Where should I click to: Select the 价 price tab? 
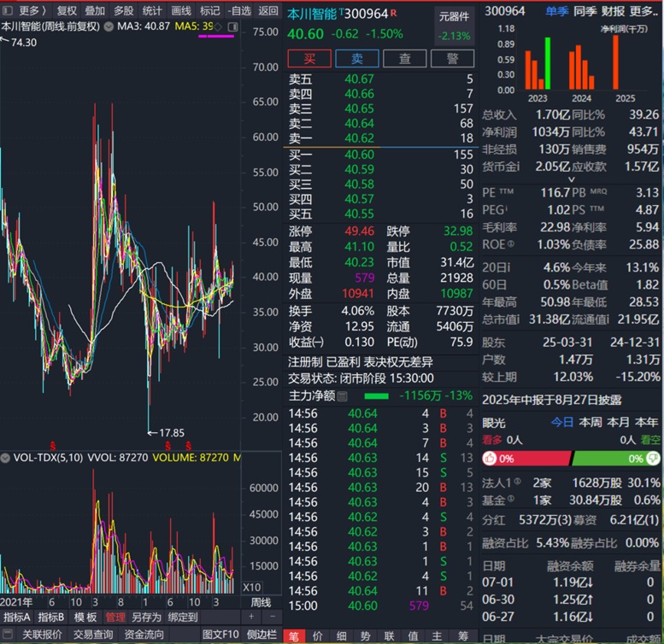click(x=317, y=636)
